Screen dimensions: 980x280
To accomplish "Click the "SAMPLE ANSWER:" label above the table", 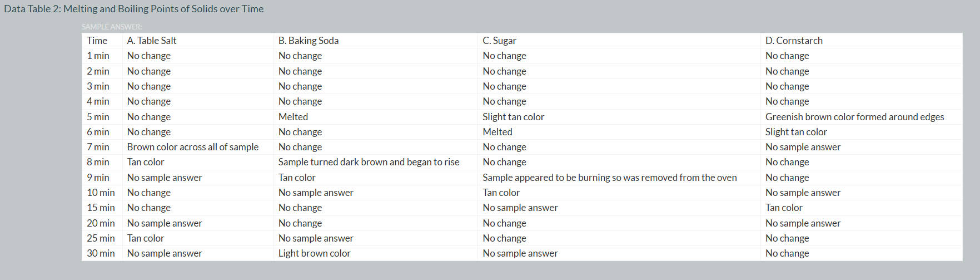I will (x=112, y=27).
